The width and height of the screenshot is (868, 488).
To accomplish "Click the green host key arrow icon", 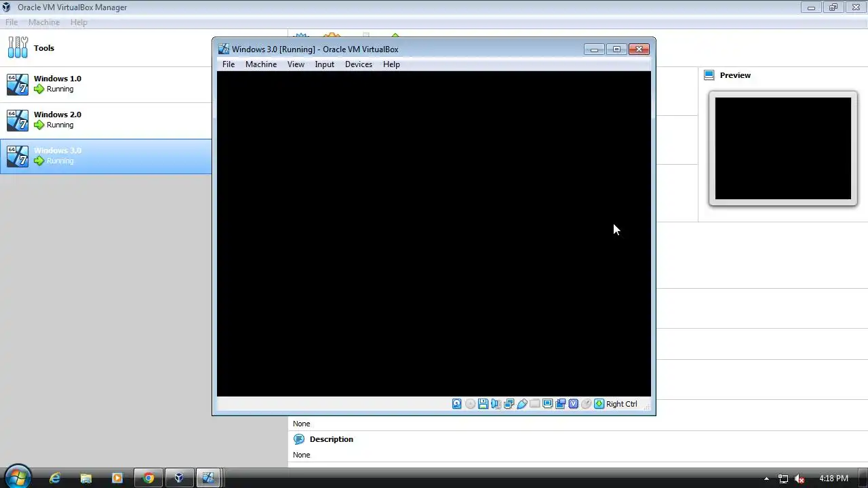I will [x=599, y=404].
